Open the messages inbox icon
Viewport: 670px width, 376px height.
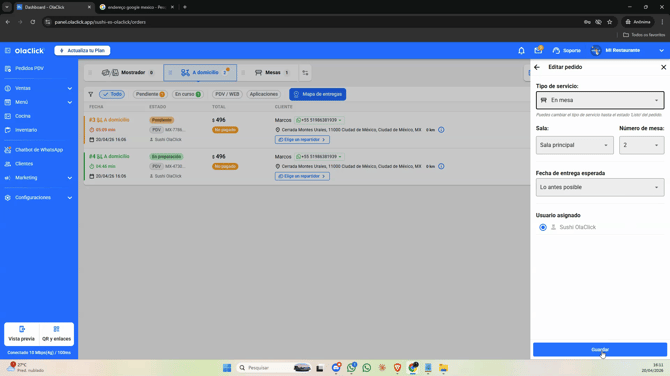coord(538,50)
